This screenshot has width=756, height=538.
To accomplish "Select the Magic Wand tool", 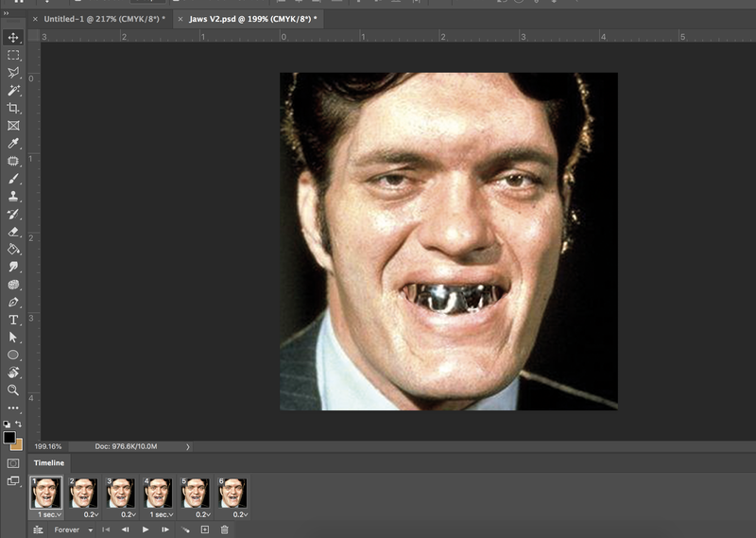I will coord(13,90).
